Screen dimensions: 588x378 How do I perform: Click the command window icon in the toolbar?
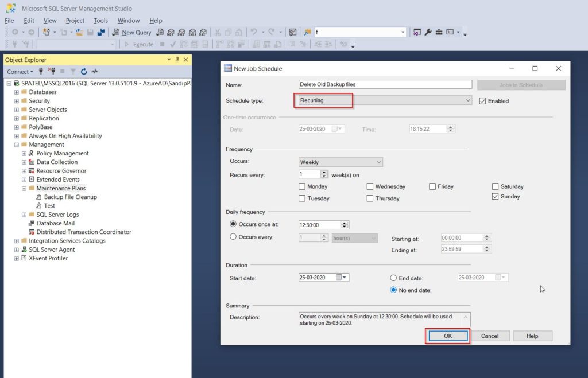tap(450, 32)
